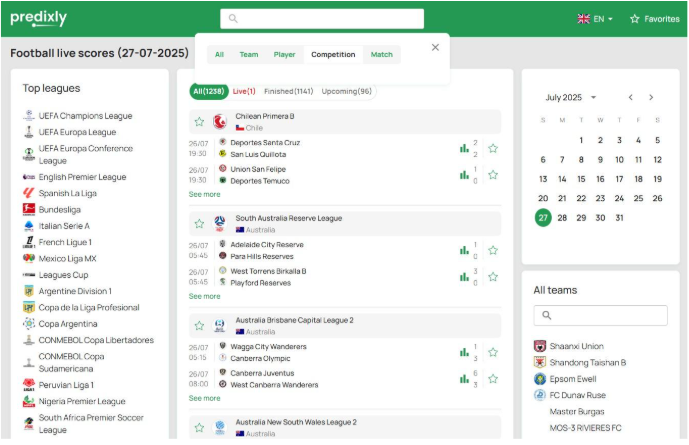Open stats icon for Adelaide City Reserve match
The width and height of the screenshot is (689, 445).
pyautogui.click(x=464, y=250)
